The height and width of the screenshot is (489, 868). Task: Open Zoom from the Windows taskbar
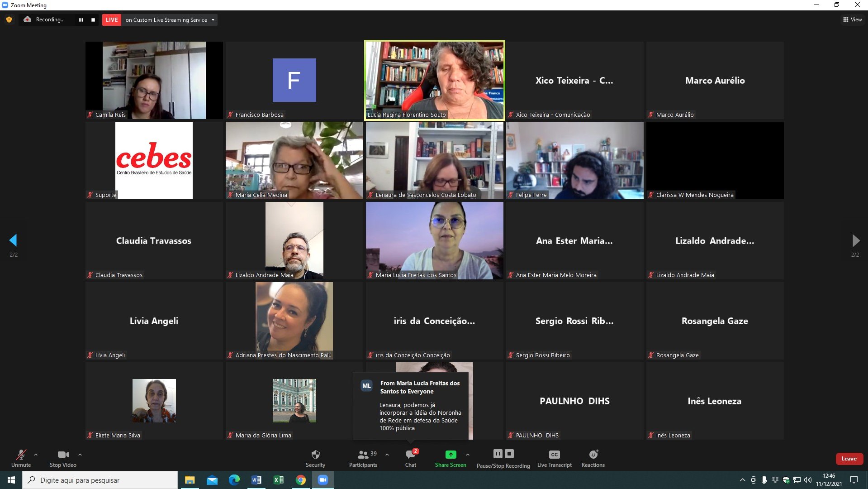[x=323, y=480]
